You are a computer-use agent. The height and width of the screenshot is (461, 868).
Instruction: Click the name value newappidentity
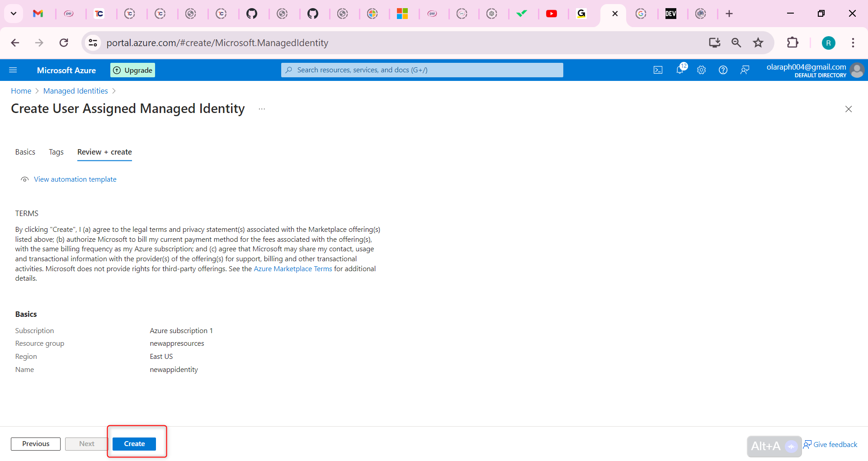coord(174,370)
